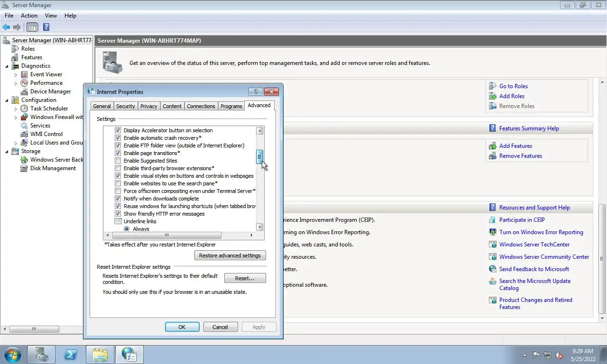
Task: Click the Back arrow toolbar icon
Action: (6, 27)
